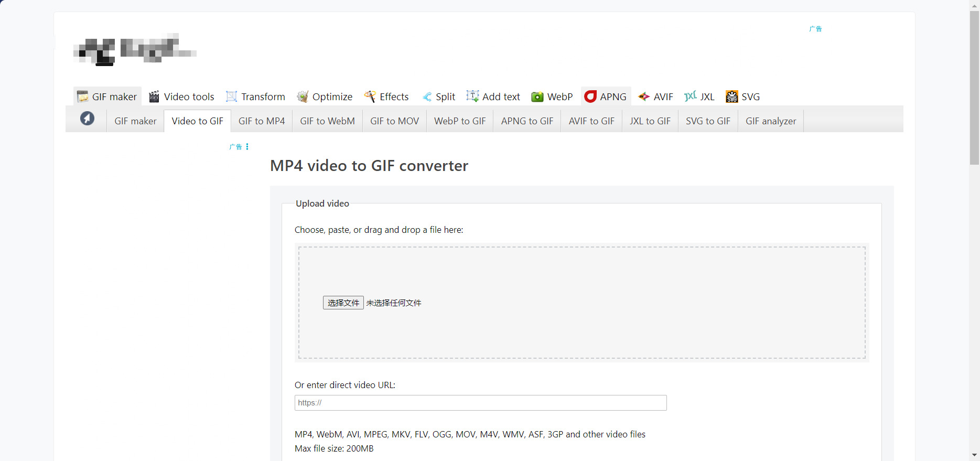Click the 广告 ad label at top right
This screenshot has width=980, height=461.
tap(815, 29)
